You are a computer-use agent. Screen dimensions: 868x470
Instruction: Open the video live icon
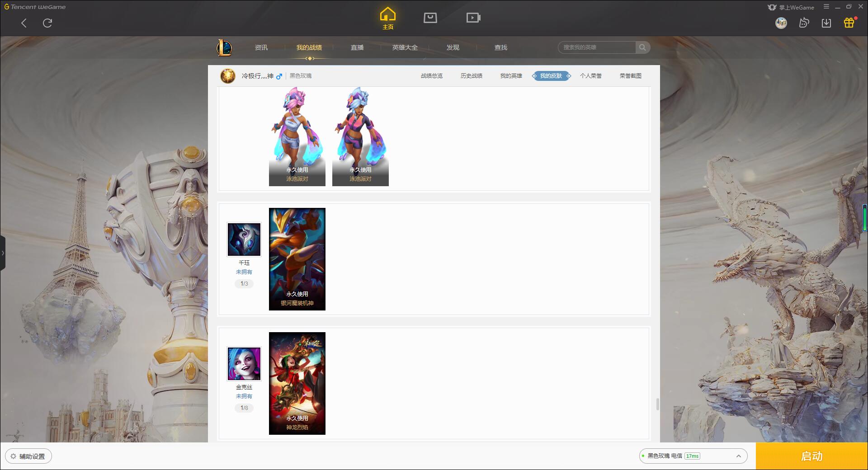(x=473, y=18)
